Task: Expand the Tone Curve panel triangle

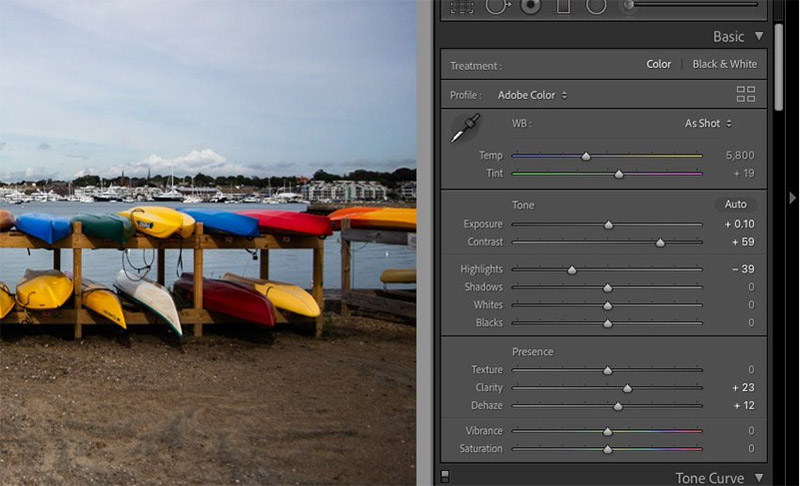Action: coord(759,477)
